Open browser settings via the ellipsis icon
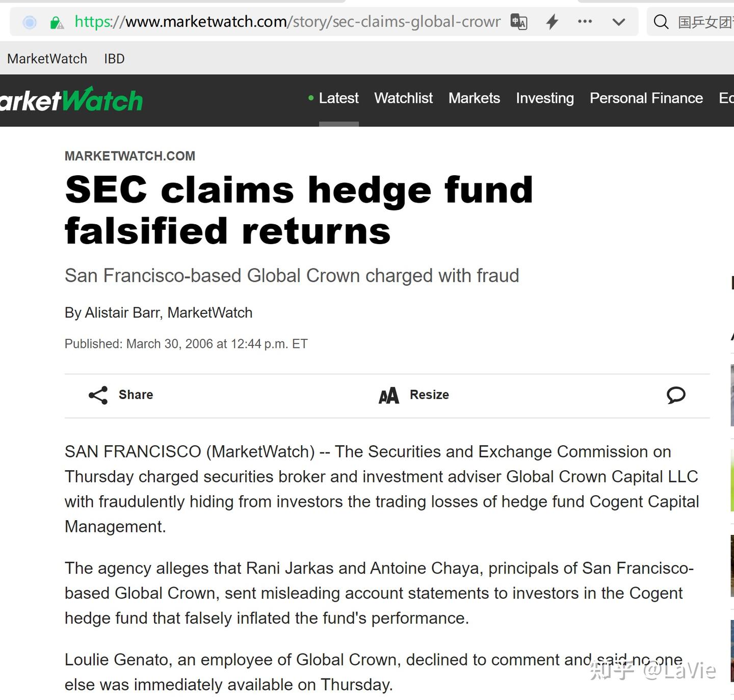This screenshot has width=734, height=700. [x=585, y=21]
